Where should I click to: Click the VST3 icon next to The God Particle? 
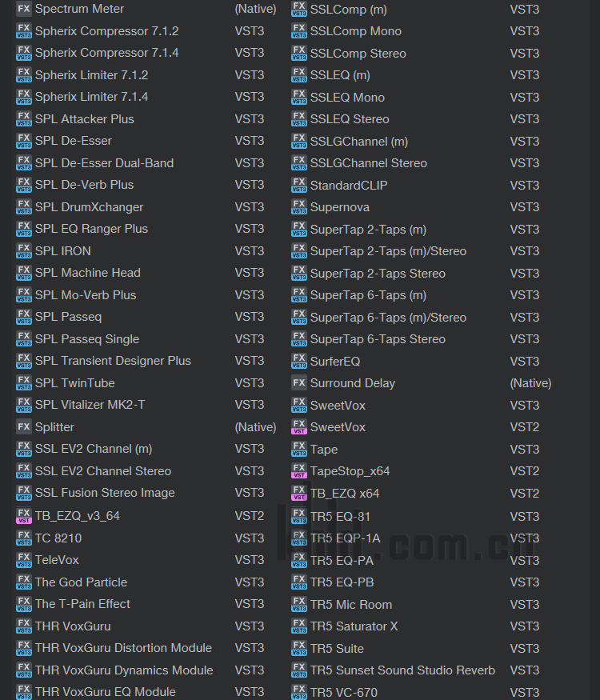(24, 582)
